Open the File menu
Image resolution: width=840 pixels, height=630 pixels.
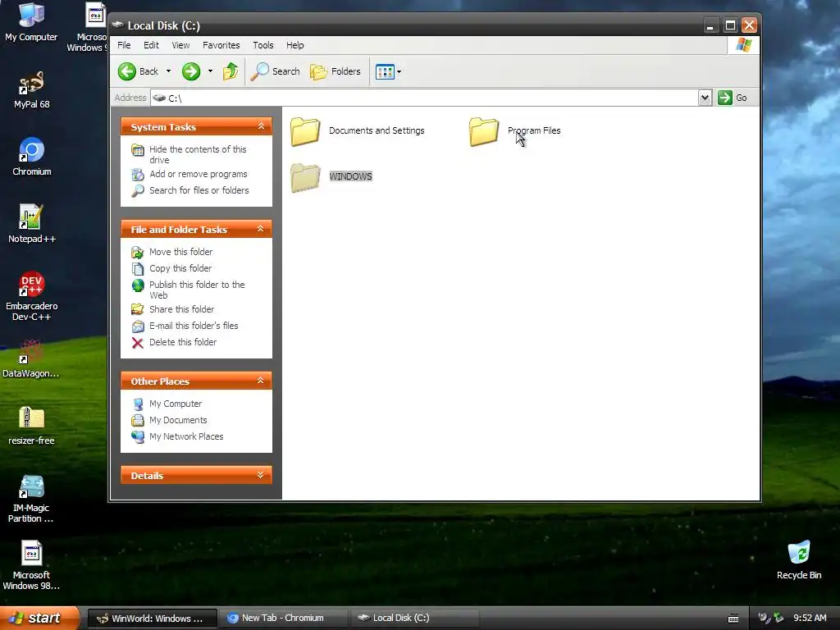pos(124,45)
